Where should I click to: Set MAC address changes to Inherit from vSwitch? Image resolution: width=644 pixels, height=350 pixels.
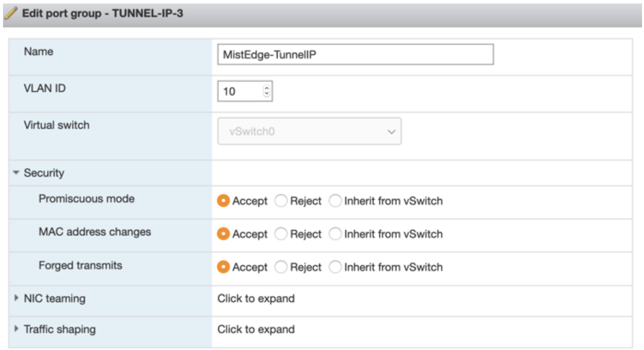335,234
